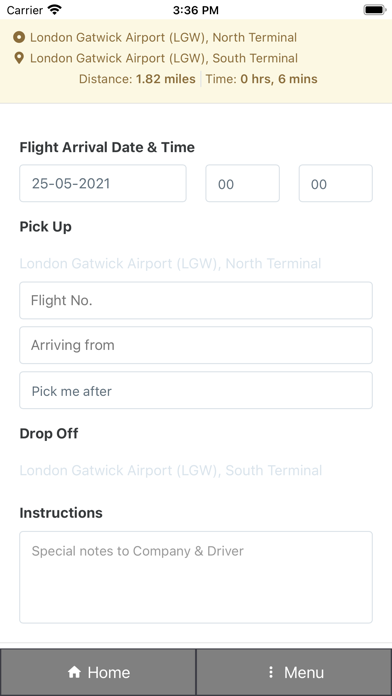Tap the Distance 1.82 miles label
The height and width of the screenshot is (696, 392).
137,79
